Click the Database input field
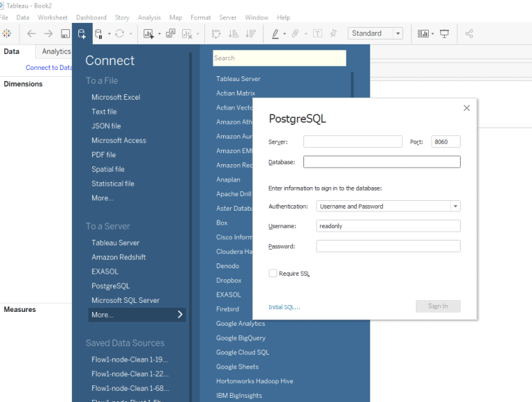 (x=382, y=162)
